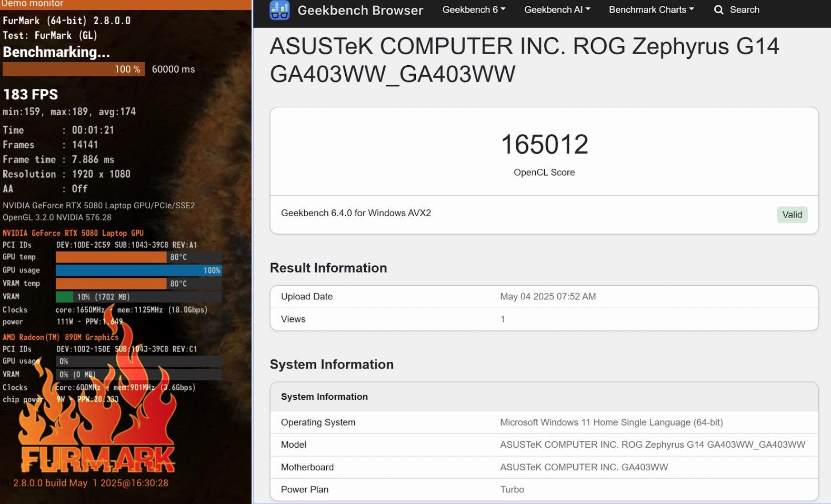Click the Search magnifier icon
Screen dimensions: 831x504
click(x=719, y=9)
